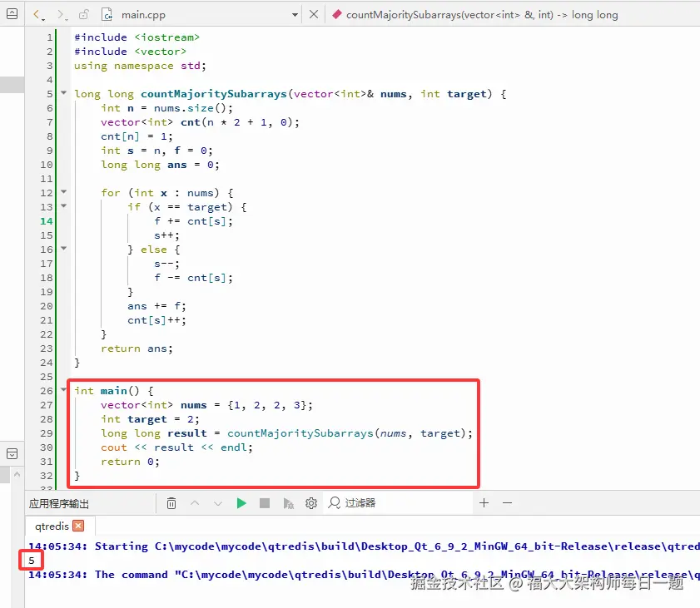Image resolution: width=700 pixels, height=608 pixels.
Task: Collapse the if block at line 13
Action: click(64, 206)
